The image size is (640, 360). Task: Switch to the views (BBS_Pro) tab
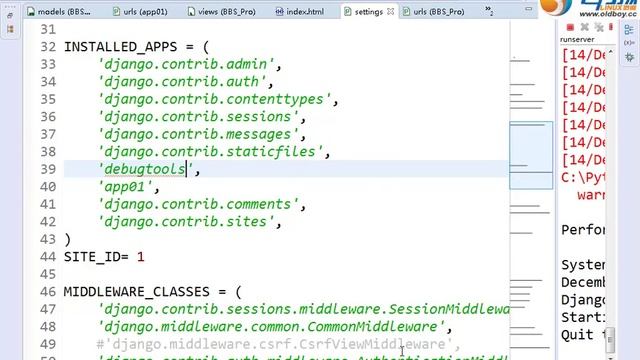click(x=222, y=12)
